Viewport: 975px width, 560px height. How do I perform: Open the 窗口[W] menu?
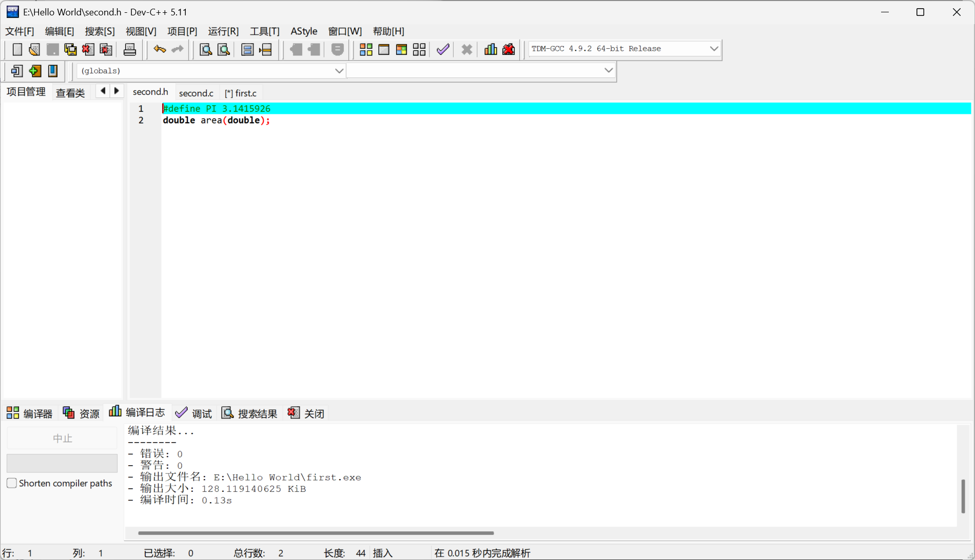[x=345, y=31]
